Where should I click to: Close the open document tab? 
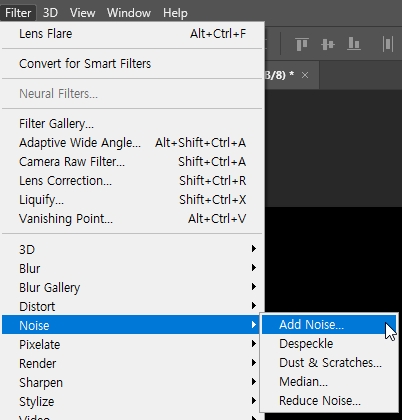[305, 76]
